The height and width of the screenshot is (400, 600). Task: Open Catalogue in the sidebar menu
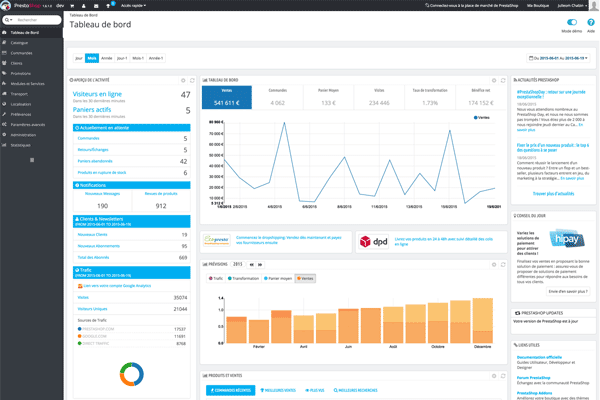click(22, 43)
